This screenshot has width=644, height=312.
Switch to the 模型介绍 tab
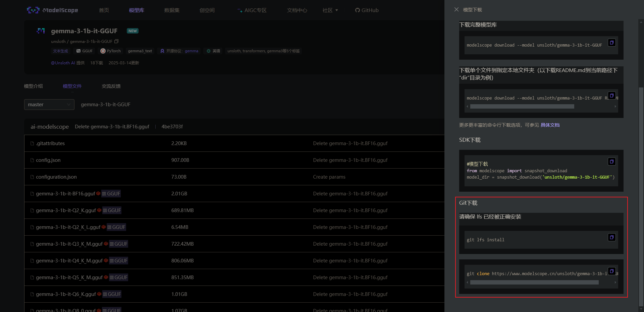[33, 86]
